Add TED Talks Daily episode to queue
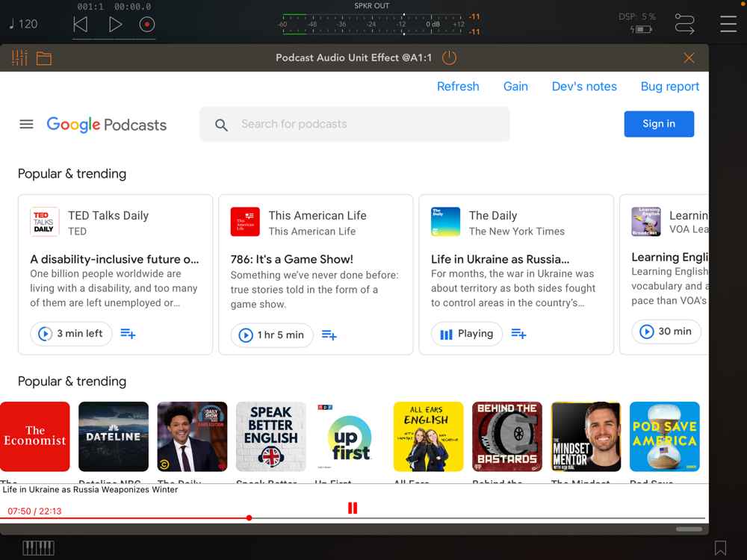Image resolution: width=747 pixels, height=560 pixels. click(128, 334)
